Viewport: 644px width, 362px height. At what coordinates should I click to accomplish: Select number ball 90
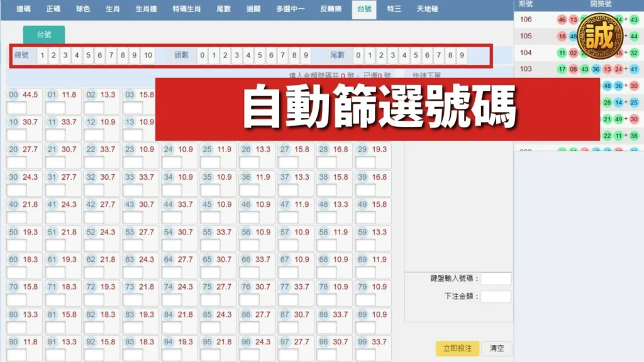pyautogui.click(x=14, y=343)
